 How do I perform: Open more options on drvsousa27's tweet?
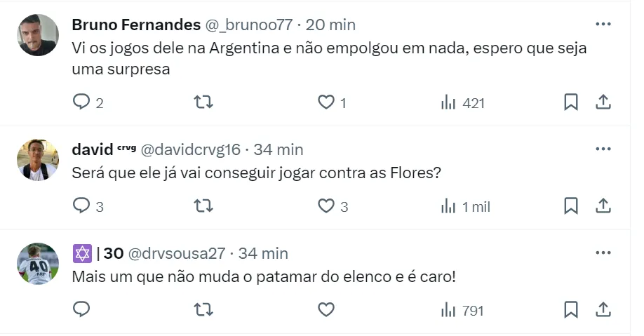(603, 253)
